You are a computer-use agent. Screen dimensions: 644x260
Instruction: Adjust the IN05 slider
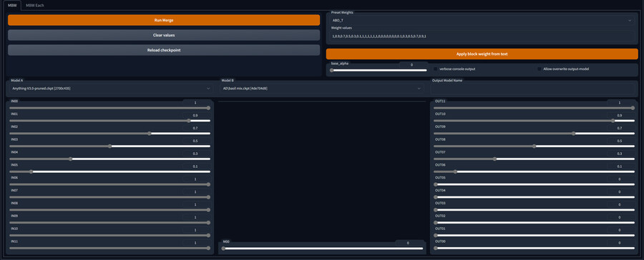[110, 171]
